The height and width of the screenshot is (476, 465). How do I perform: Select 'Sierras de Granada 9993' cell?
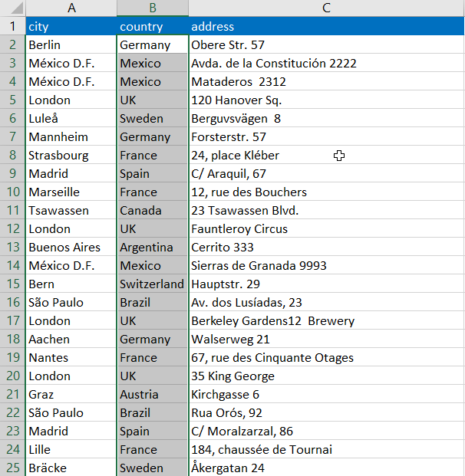[326, 265]
